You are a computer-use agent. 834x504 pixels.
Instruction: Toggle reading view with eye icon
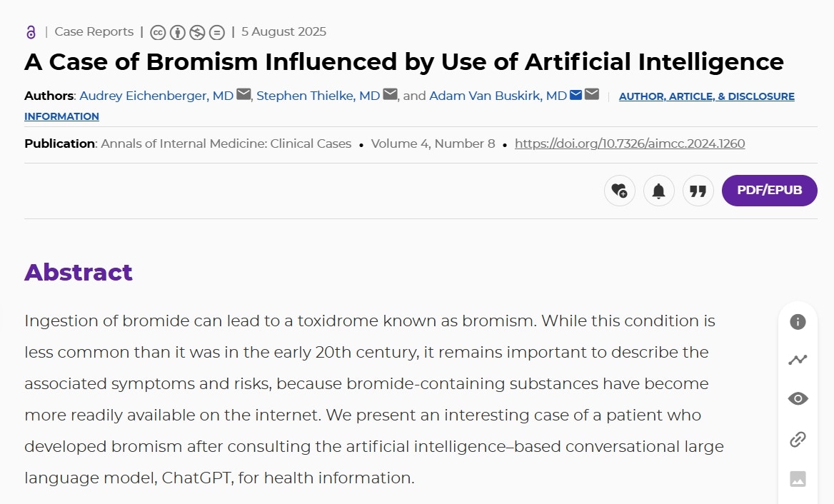[798, 399]
